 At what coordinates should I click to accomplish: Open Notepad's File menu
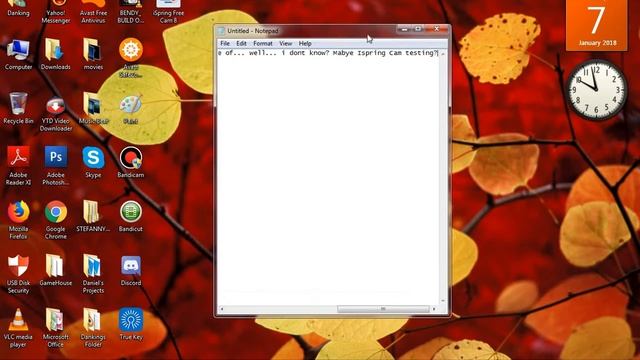pyautogui.click(x=225, y=43)
